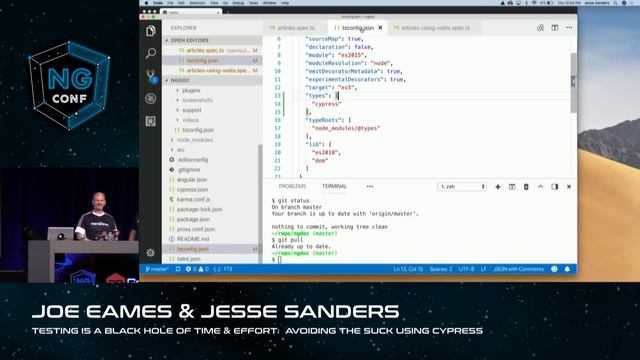The image size is (640, 360).
Task: Maximize the panel with the up chevron
Action: click(x=540, y=187)
